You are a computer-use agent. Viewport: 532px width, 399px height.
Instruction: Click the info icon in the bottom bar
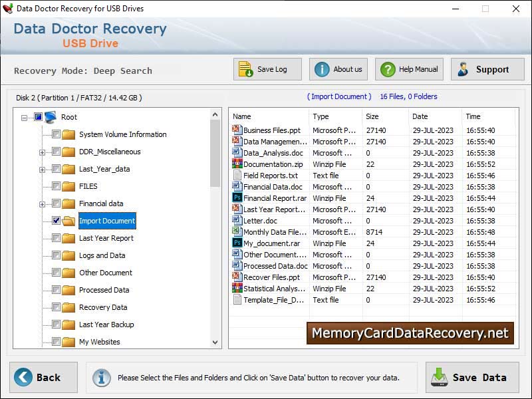[101, 378]
